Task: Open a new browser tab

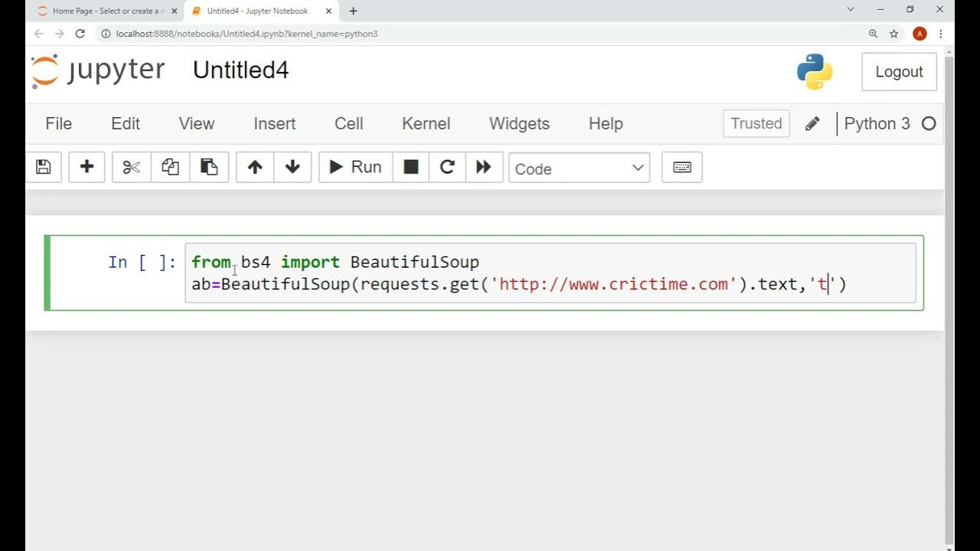Action: pyautogui.click(x=353, y=11)
